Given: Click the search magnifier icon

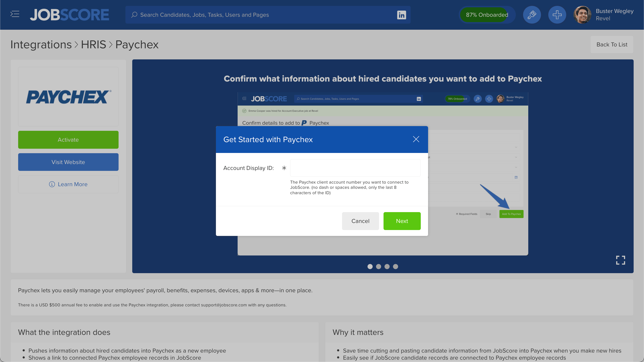Looking at the screenshot, I should 134,15.
